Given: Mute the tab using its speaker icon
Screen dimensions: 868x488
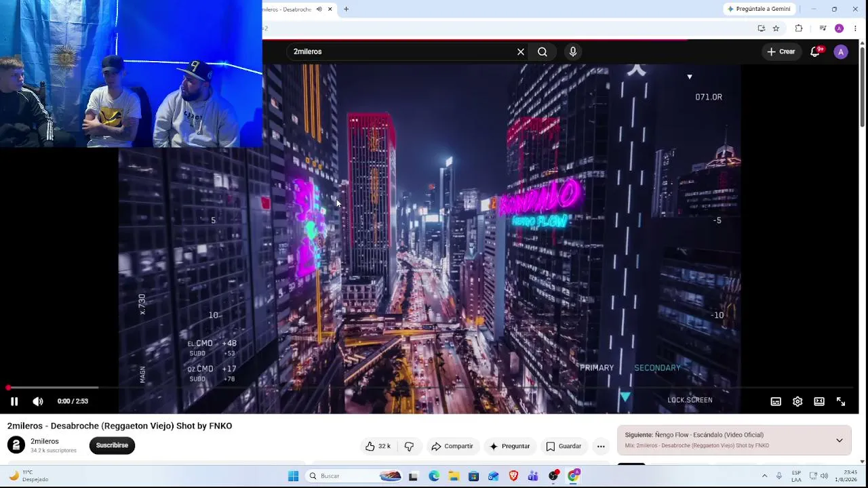Looking at the screenshot, I should [319, 9].
